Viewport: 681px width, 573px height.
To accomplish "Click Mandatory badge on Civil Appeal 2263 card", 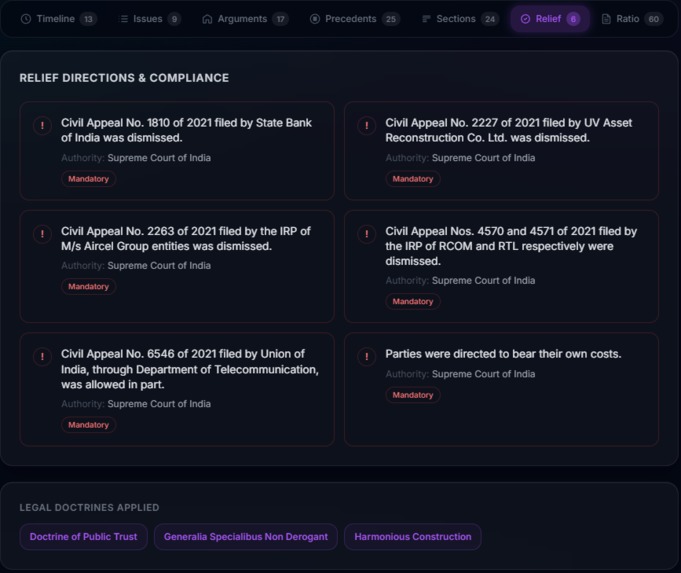I will [88, 287].
